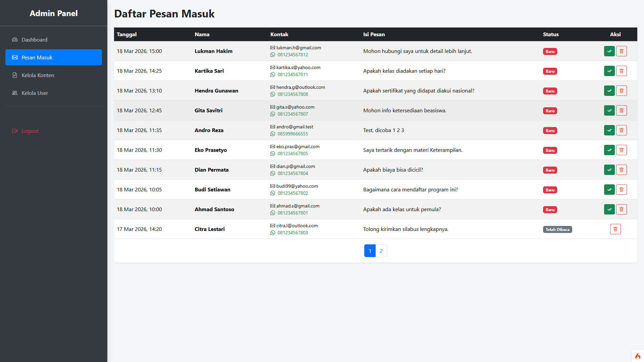Mark Andro Reza's message as read
Viewport: 644px width, 362px height.
pos(609,130)
